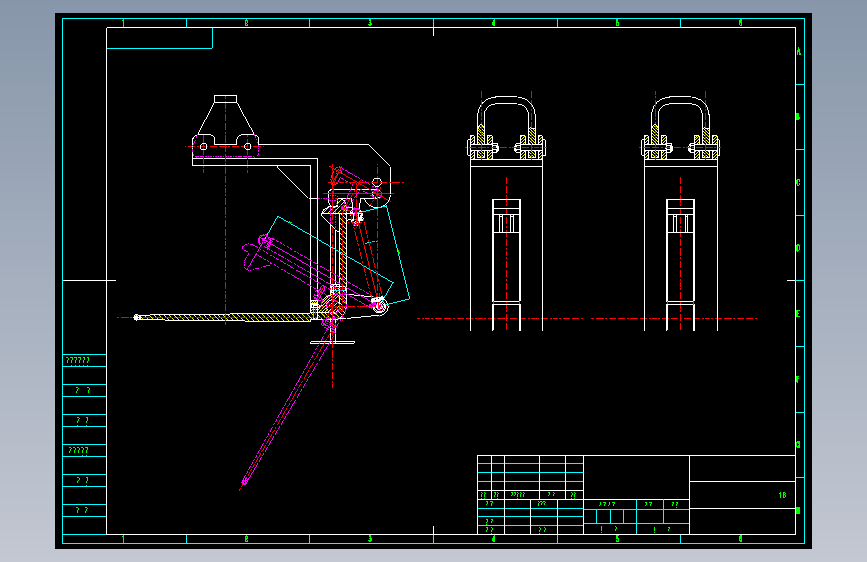Select zone letter A on the drawing border

tap(798, 51)
